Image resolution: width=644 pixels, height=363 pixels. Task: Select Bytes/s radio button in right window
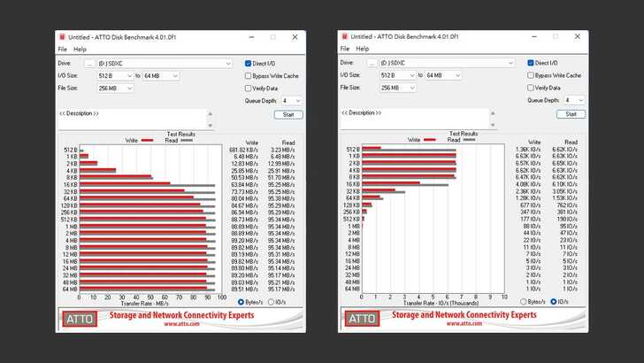pos(524,302)
